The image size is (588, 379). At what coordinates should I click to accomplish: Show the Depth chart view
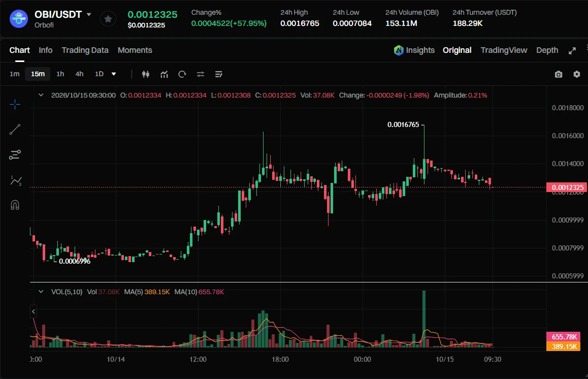[547, 50]
